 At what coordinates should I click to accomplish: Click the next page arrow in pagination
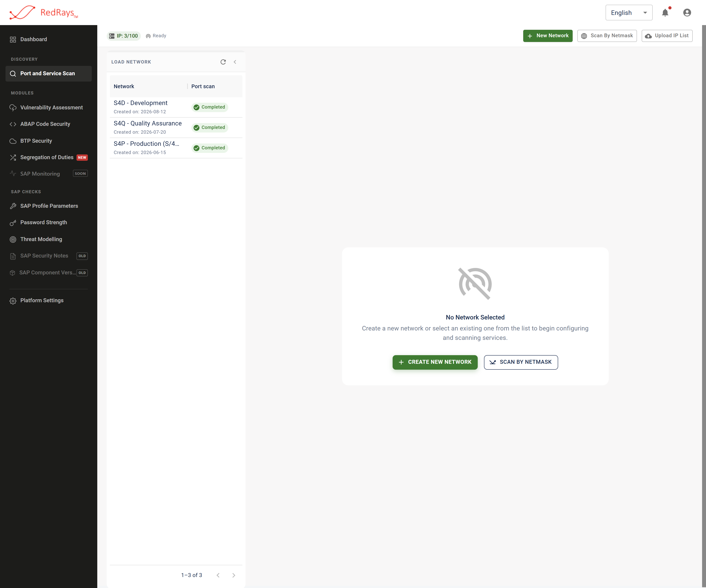tap(234, 575)
